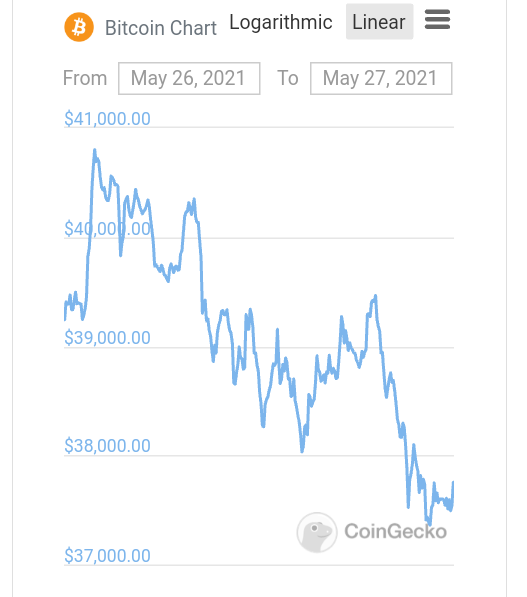Open the hamburger chart menu
527x597 pixels.
pos(437,19)
